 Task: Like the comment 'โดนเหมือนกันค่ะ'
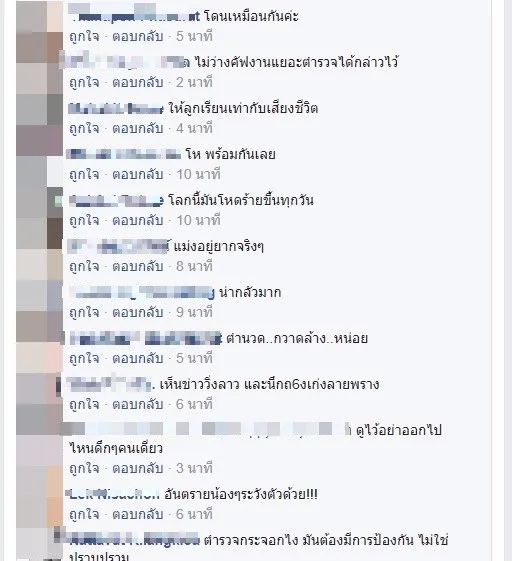coord(84,36)
